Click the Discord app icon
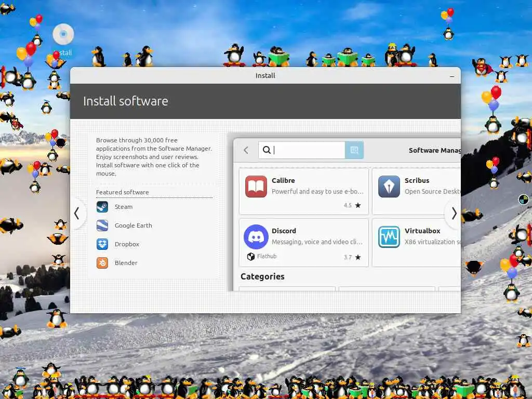 point(256,237)
